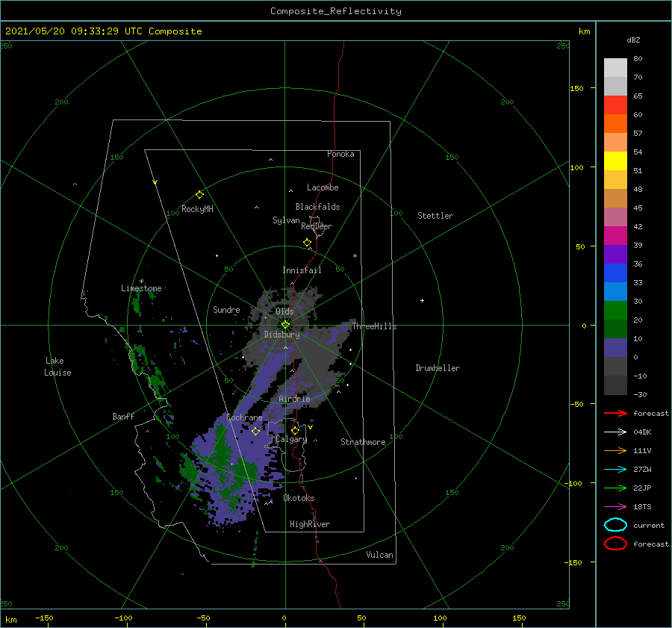Screen dimensions: 672x628
Task: Click the Lake Louise label
Action: pos(57,367)
